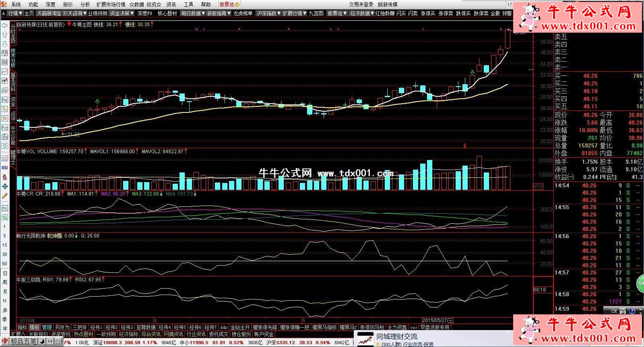Open the 扩展市场行情 menu
Image resolution: width=644 pixels, height=347 pixels.
111,4
